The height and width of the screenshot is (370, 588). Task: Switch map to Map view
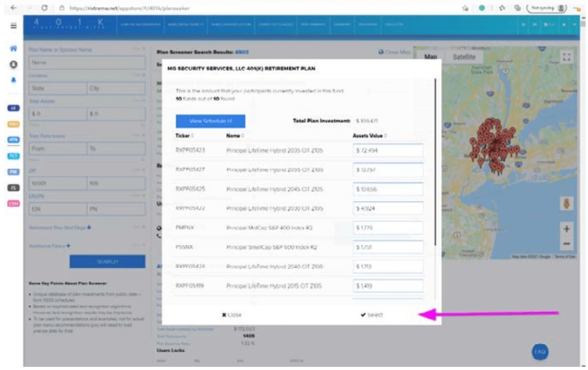430,57
